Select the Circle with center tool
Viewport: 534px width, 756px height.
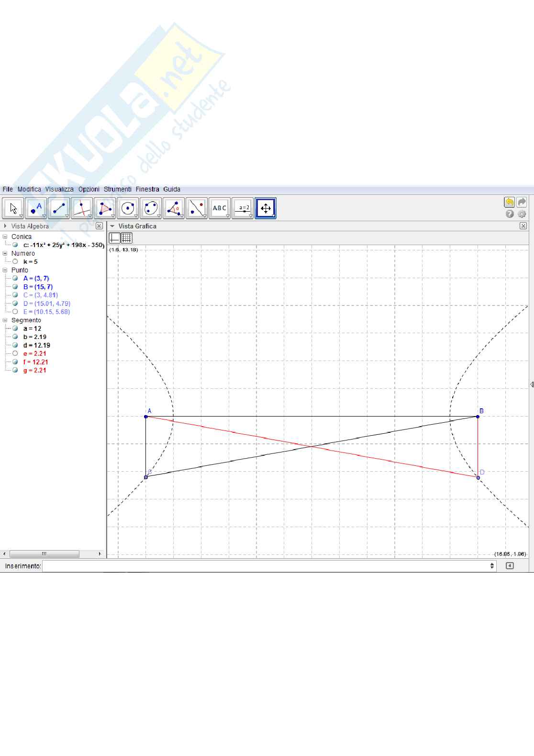pyautogui.click(x=127, y=208)
